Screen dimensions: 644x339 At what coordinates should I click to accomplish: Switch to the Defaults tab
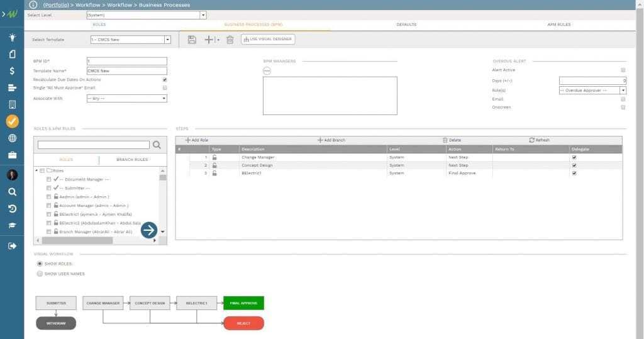[x=406, y=25]
